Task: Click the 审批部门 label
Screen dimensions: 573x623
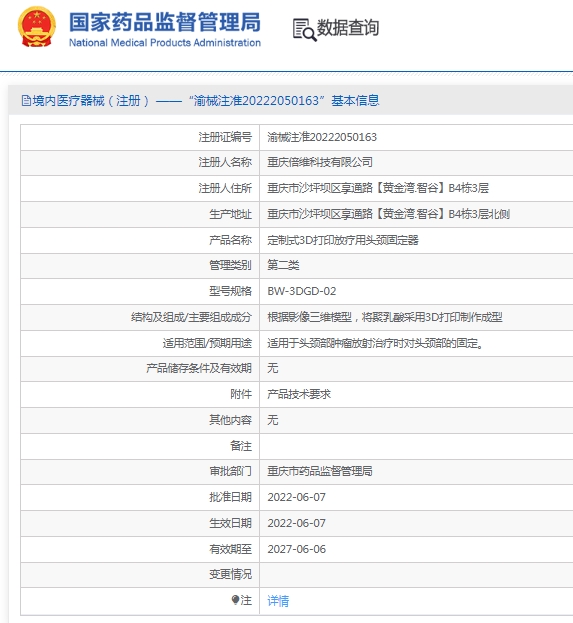Action: [230, 471]
